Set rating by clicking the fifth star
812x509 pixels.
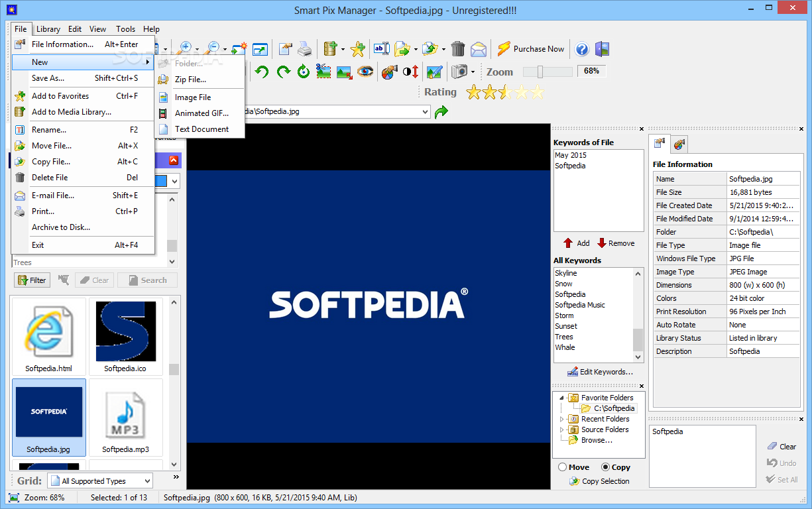tap(536, 92)
